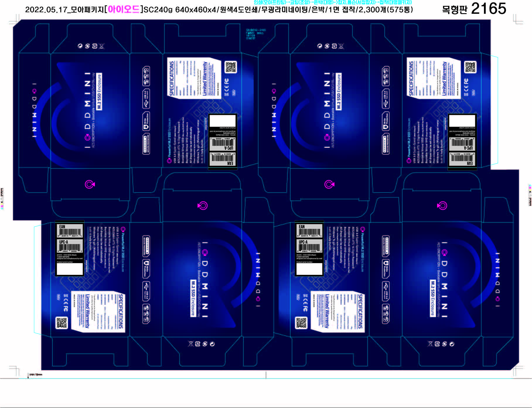Click the USB 3.0 icon in the upper-left layout

coord(146,99)
